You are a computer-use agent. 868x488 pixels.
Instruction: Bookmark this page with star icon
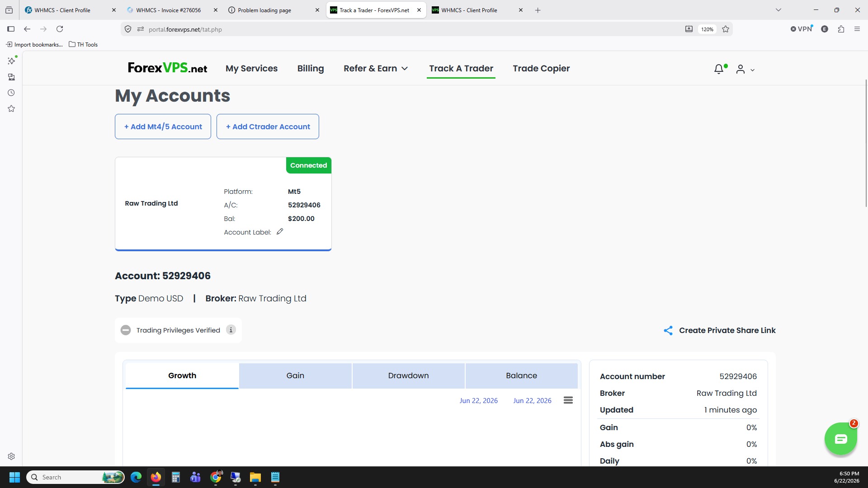click(726, 29)
